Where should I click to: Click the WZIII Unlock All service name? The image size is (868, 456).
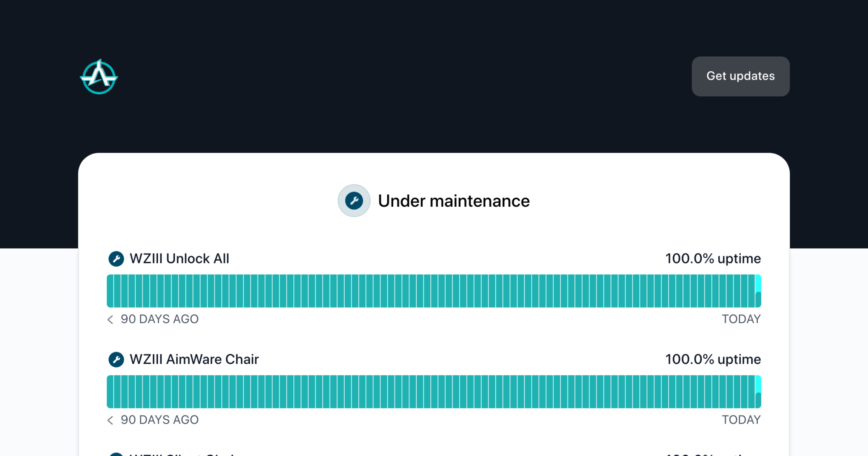tap(179, 259)
